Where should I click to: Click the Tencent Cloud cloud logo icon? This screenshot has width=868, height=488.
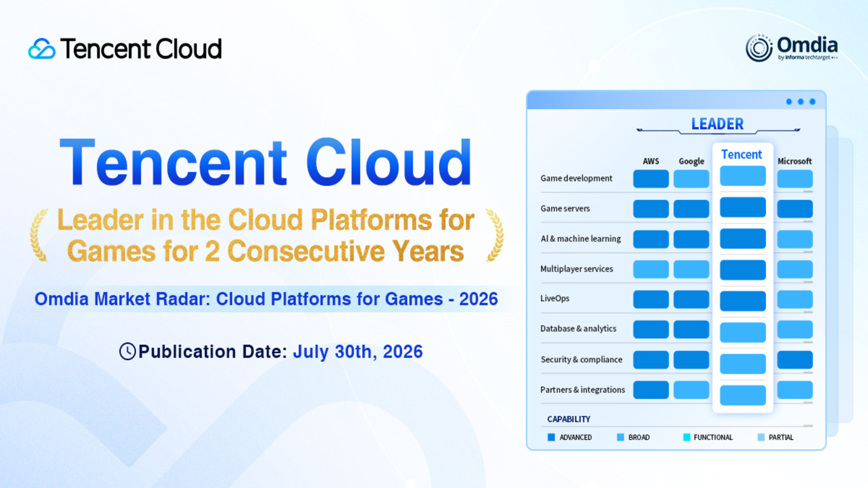(x=42, y=49)
